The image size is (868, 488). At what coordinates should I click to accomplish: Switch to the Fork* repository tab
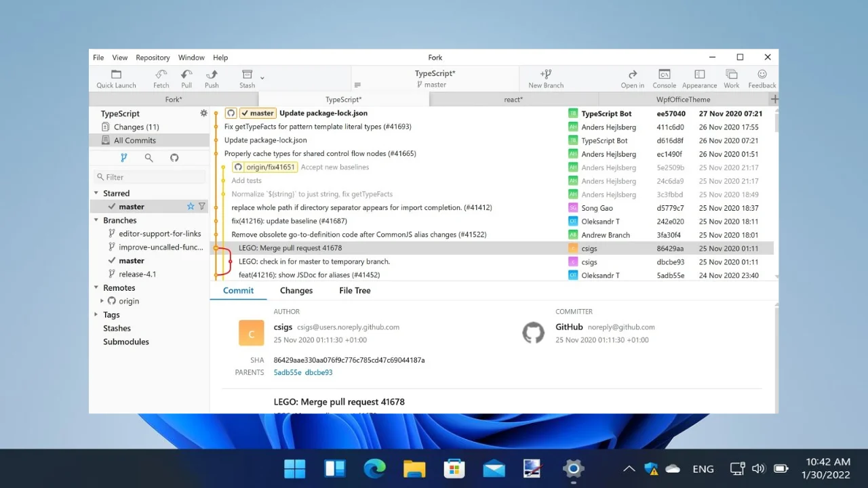click(174, 99)
